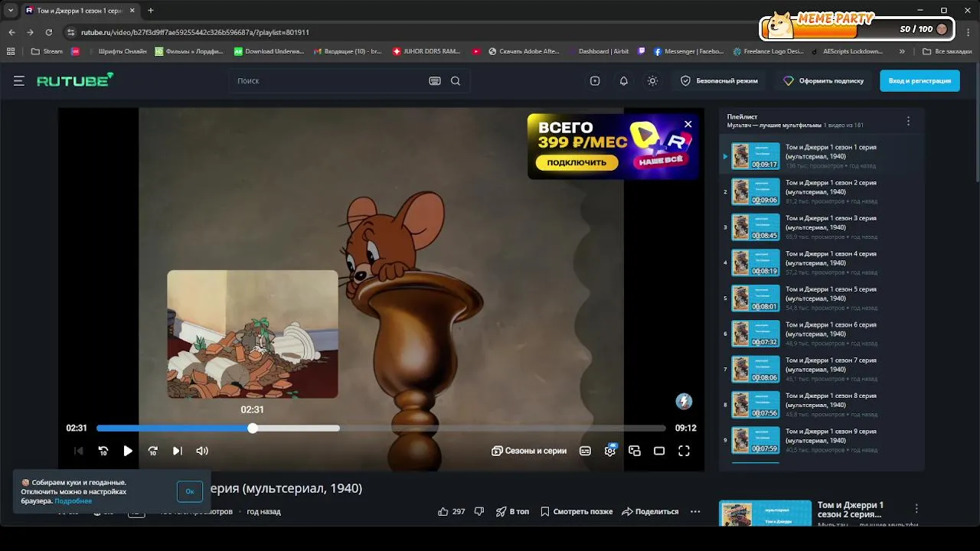The image size is (980, 551).
Task: Open playlist three-dot options menu
Action: (908, 121)
